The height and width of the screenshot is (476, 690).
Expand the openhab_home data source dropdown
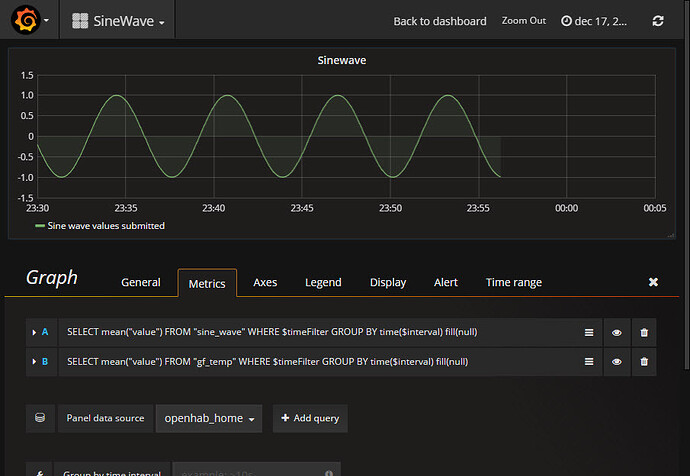click(208, 418)
